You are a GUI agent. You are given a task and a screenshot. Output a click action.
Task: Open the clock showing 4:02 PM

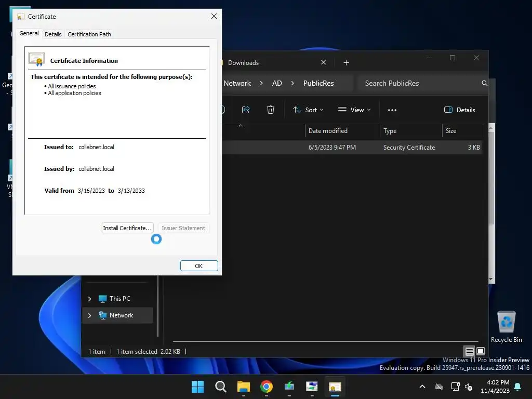point(495,387)
